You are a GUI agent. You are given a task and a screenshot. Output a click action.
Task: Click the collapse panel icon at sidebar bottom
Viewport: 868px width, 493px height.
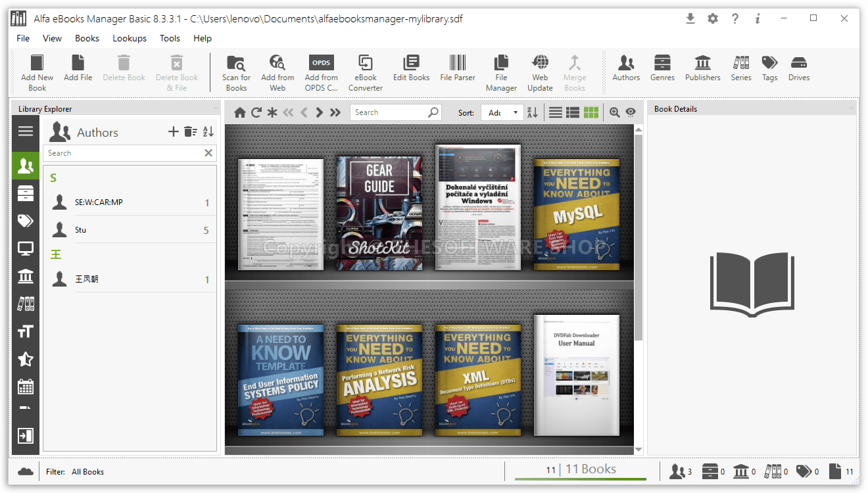26,436
